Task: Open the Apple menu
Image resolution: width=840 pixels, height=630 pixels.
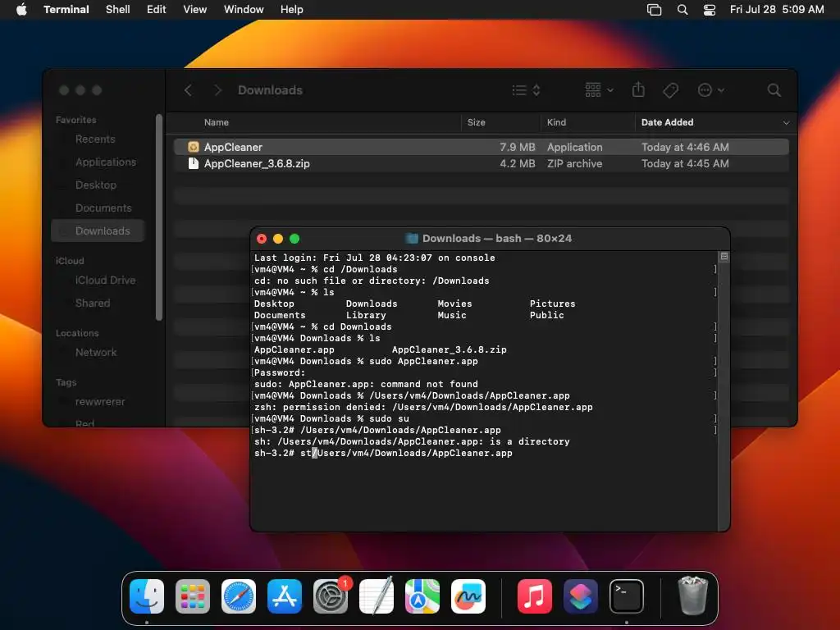Action: coord(21,10)
